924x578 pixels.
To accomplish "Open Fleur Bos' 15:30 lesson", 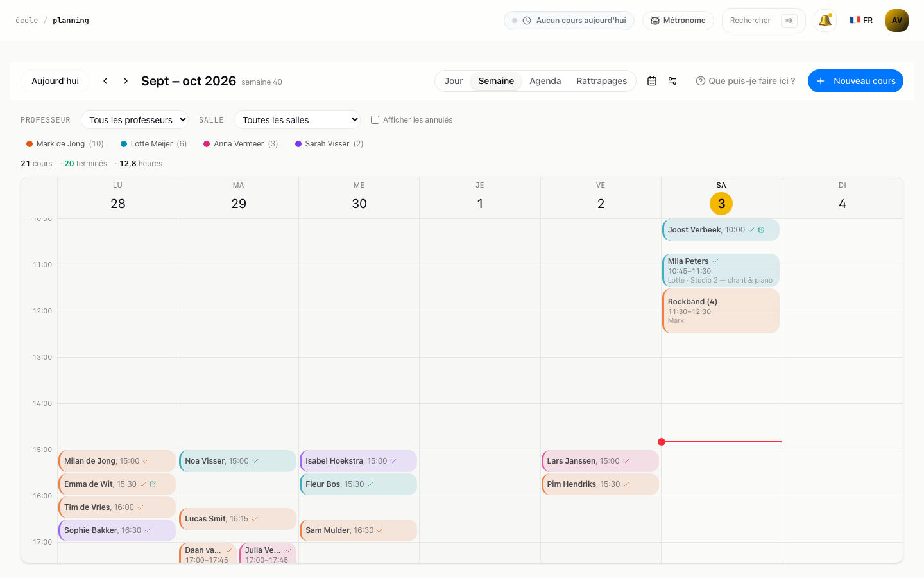I will pyautogui.click(x=358, y=484).
